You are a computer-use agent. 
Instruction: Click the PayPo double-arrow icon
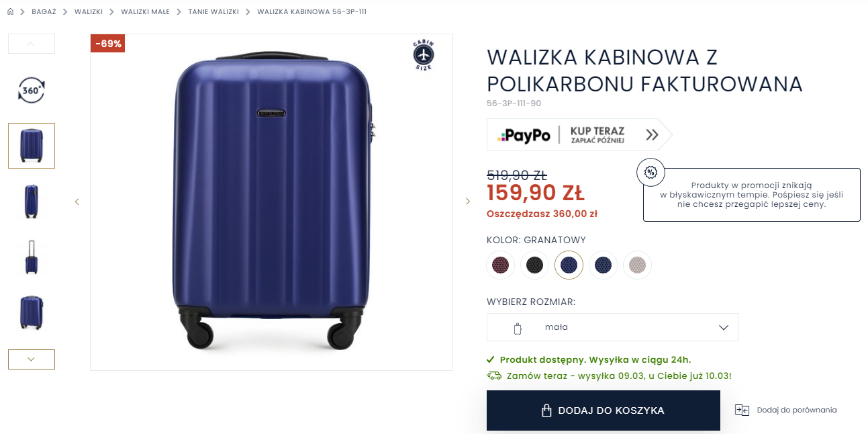[x=652, y=135]
